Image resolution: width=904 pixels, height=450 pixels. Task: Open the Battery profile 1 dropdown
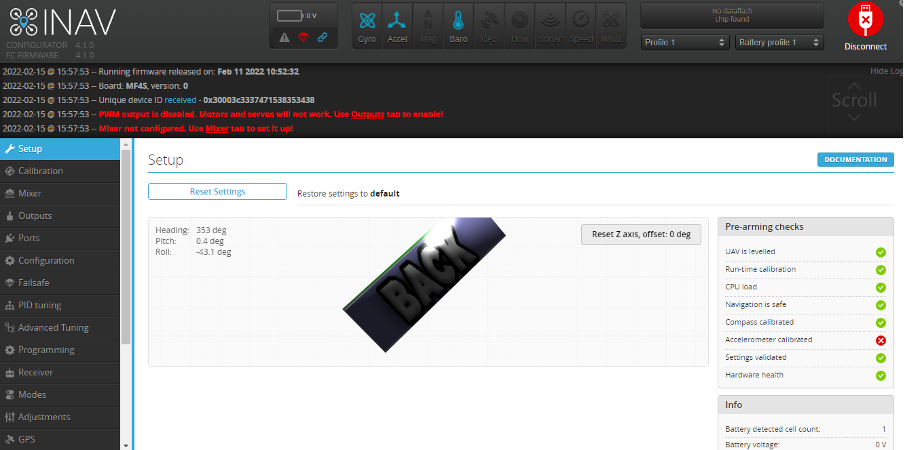[779, 43]
